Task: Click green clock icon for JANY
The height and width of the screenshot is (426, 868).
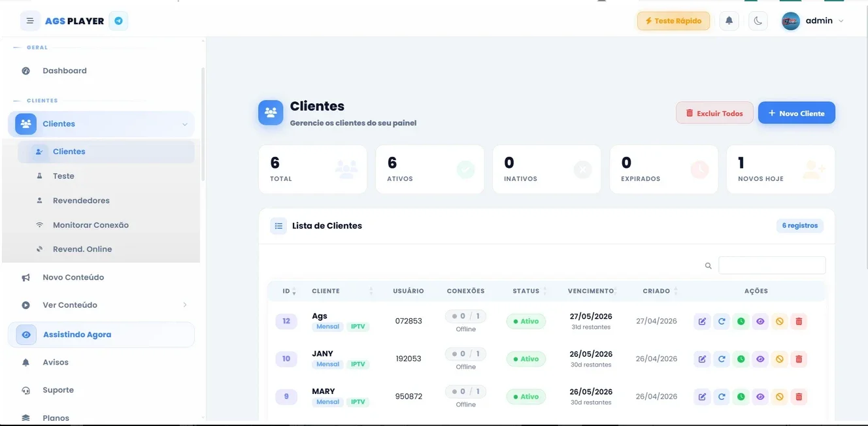Action: pos(741,359)
